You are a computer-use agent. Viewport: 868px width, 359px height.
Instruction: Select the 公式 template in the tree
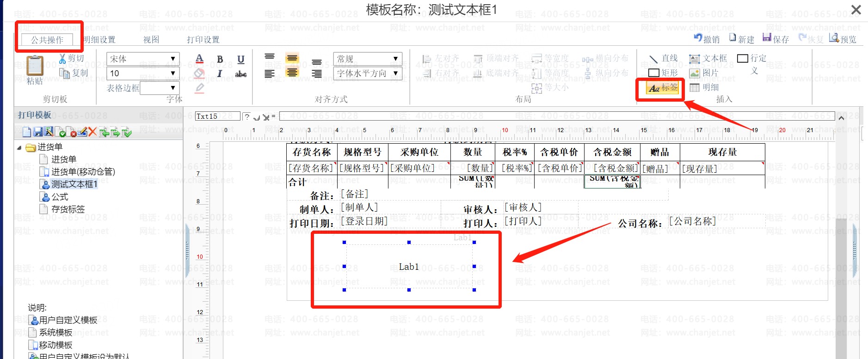tap(60, 197)
